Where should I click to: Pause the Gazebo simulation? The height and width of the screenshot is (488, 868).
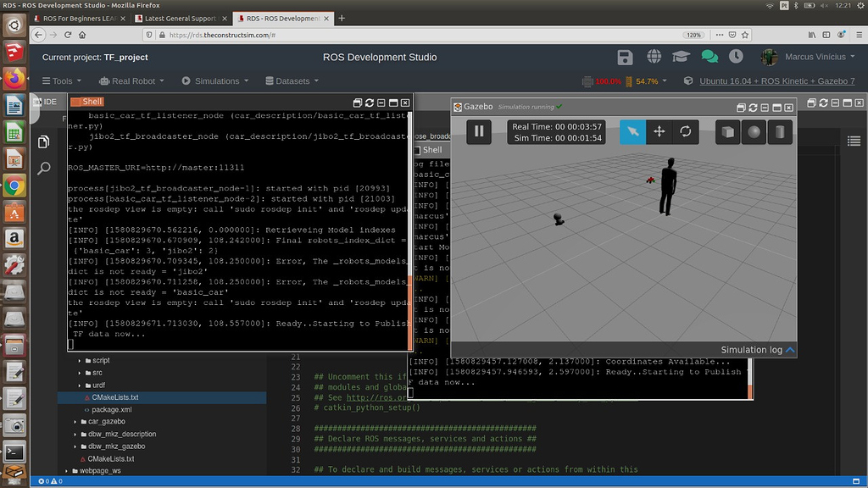click(479, 131)
